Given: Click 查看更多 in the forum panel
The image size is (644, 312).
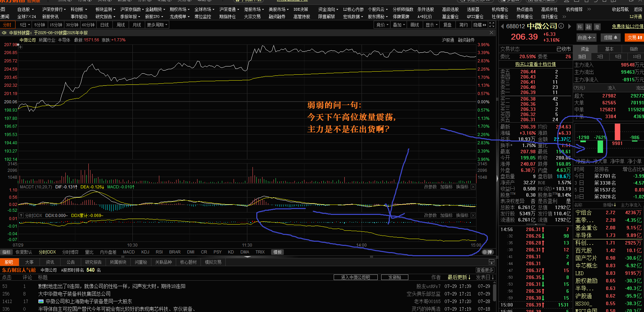Looking at the screenshot, I should coord(485,270).
